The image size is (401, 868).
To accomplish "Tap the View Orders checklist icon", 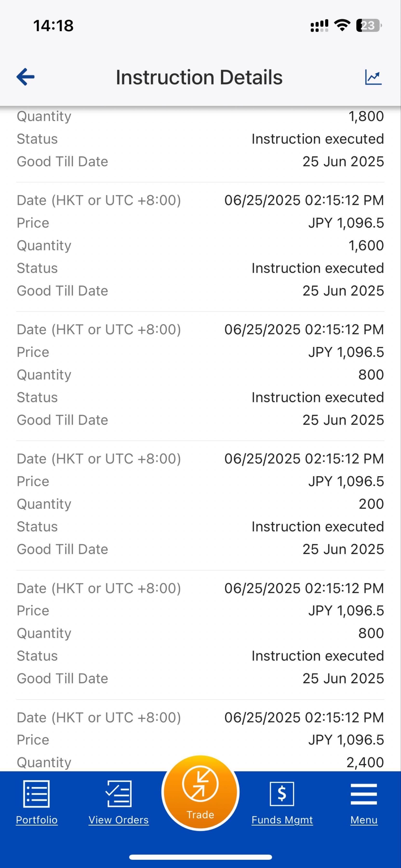I will [x=119, y=794].
